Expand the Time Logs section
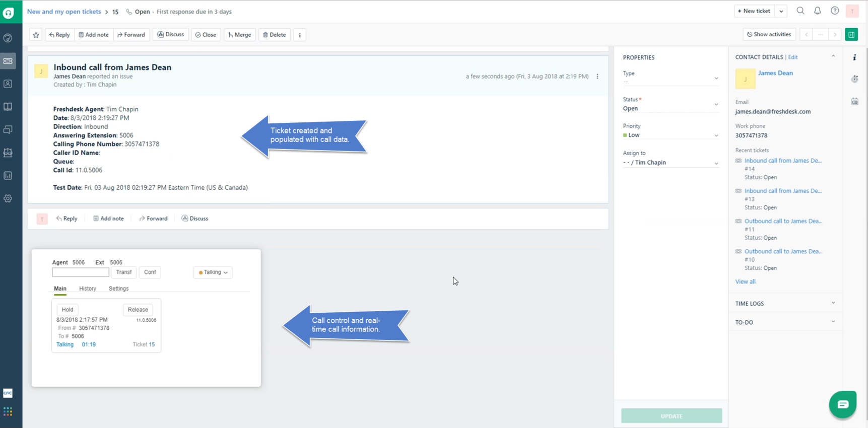The width and height of the screenshot is (868, 428). coord(784,304)
